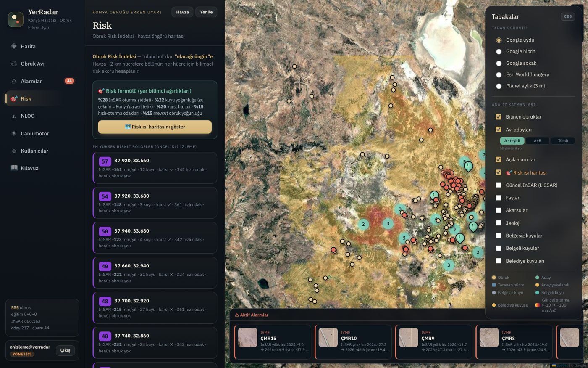The height and width of the screenshot is (368, 588).
Task: Select the Risk target icon in sidebar
Action: click(14, 98)
